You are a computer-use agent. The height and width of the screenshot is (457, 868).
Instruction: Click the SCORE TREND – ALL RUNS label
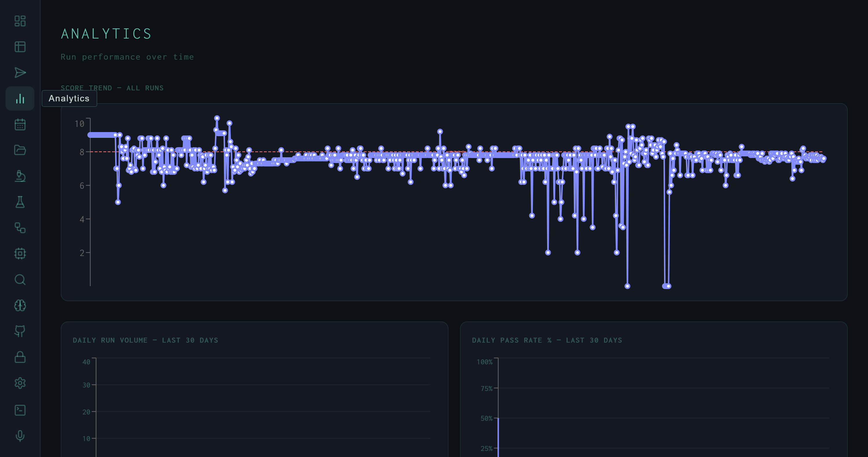point(112,88)
